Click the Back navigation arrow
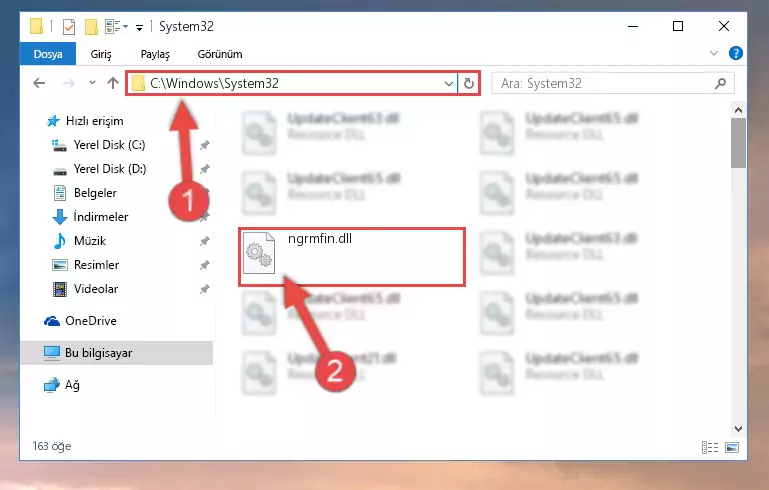This screenshot has height=490, width=769. coord(39,83)
